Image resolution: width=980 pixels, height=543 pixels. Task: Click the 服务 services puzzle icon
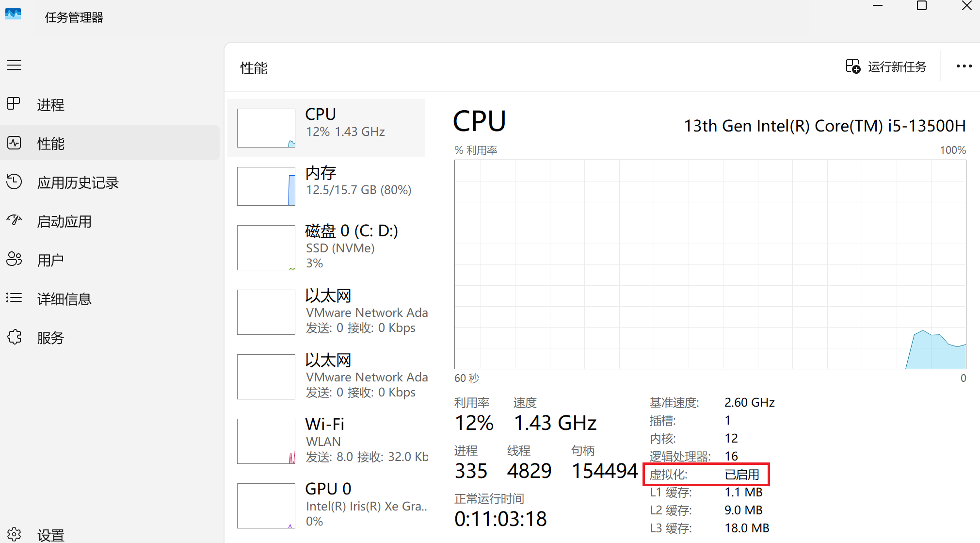click(14, 337)
